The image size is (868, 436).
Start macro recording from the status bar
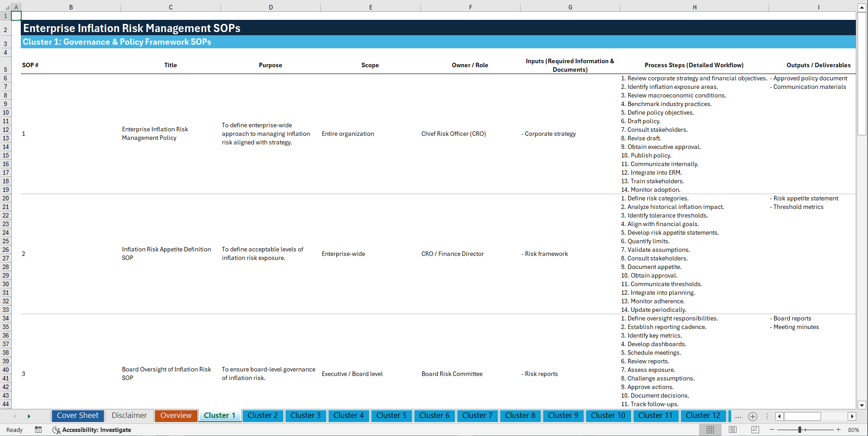pyautogui.click(x=38, y=430)
